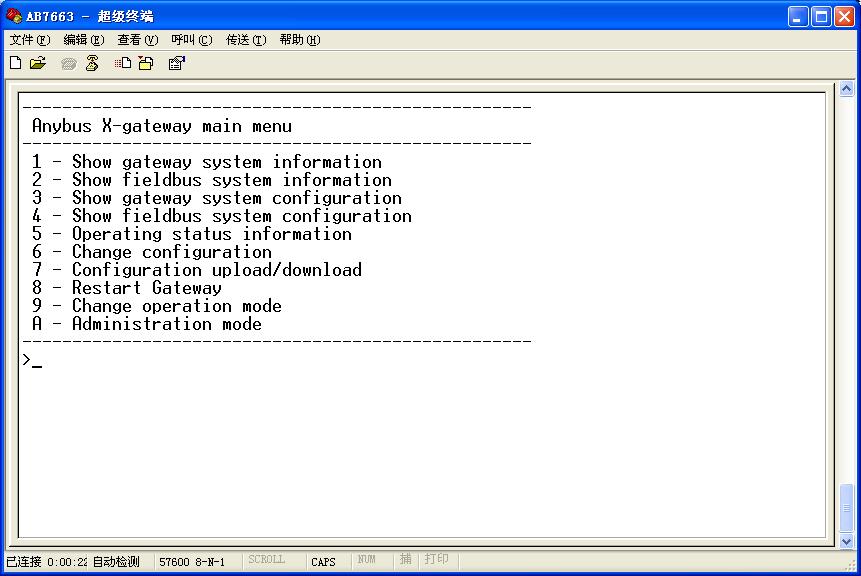The height and width of the screenshot is (576, 861).
Task: Minimize the AB7663 HyperTerminal window
Action: point(798,16)
